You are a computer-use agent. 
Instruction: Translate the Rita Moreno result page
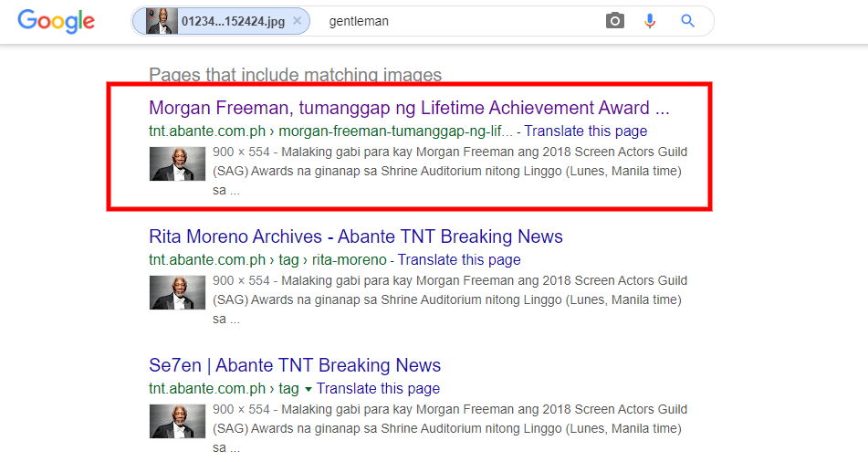tap(459, 259)
